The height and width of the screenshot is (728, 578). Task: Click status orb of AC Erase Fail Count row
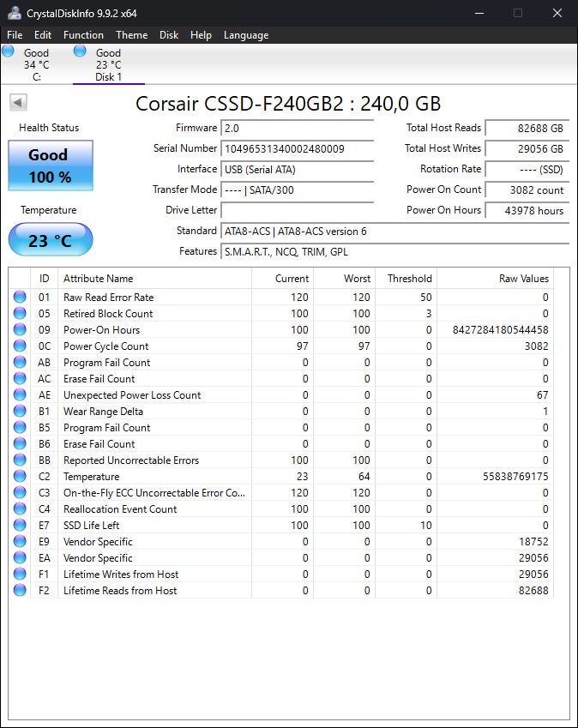(20, 378)
